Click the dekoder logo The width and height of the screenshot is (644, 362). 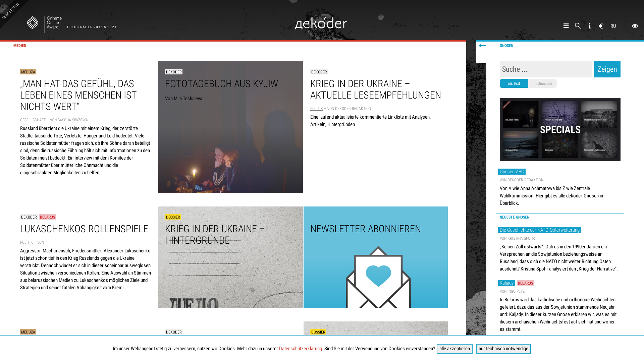[x=321, y=23]
